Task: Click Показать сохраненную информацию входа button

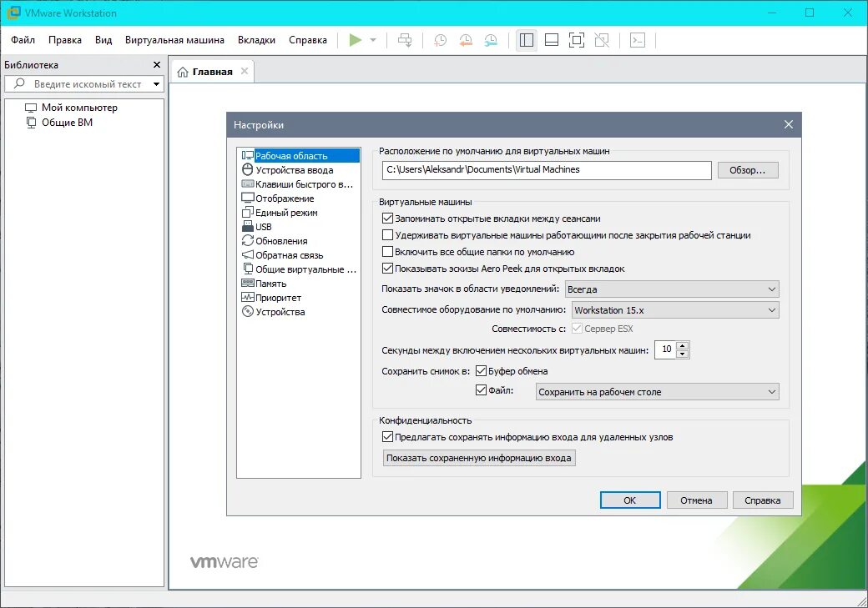Action: (x=477, y=457)
